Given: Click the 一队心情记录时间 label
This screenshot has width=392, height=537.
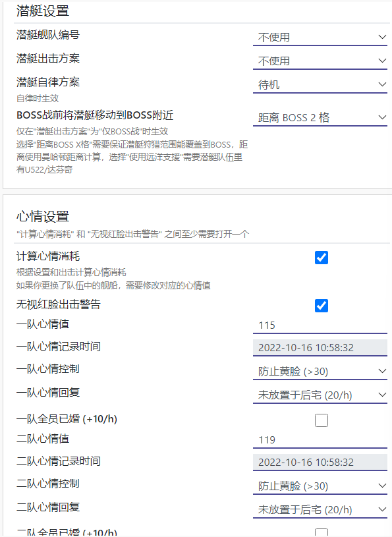Looking at the screenshot, I should click(59, 346).
